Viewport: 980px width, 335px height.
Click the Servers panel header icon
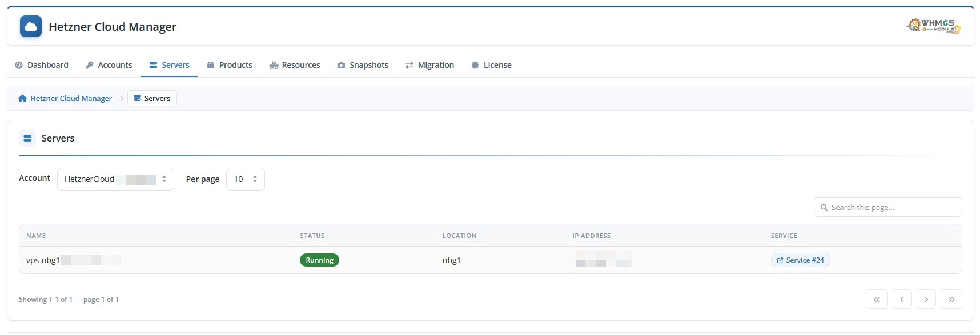(27, 138)
